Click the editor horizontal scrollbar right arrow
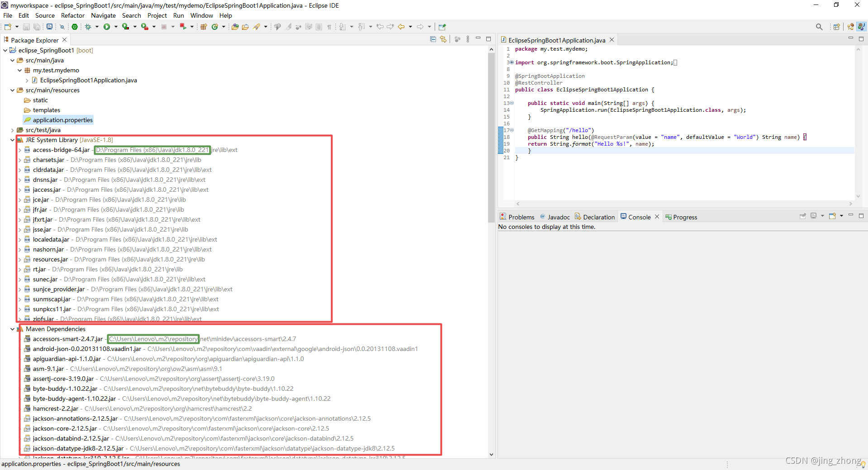Image resolution: width=868 pixels, height=470 pixels. click(x=851, y=204)
